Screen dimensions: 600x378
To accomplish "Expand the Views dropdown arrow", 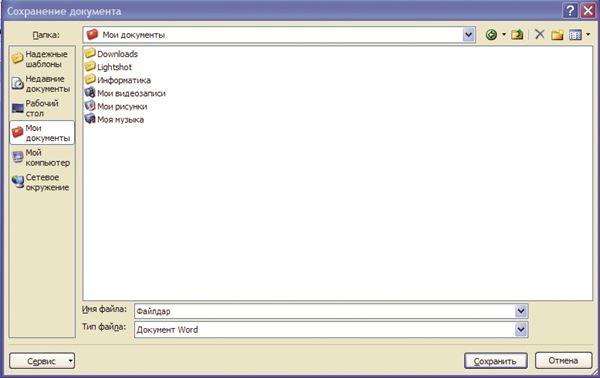I will pos(588,35).
